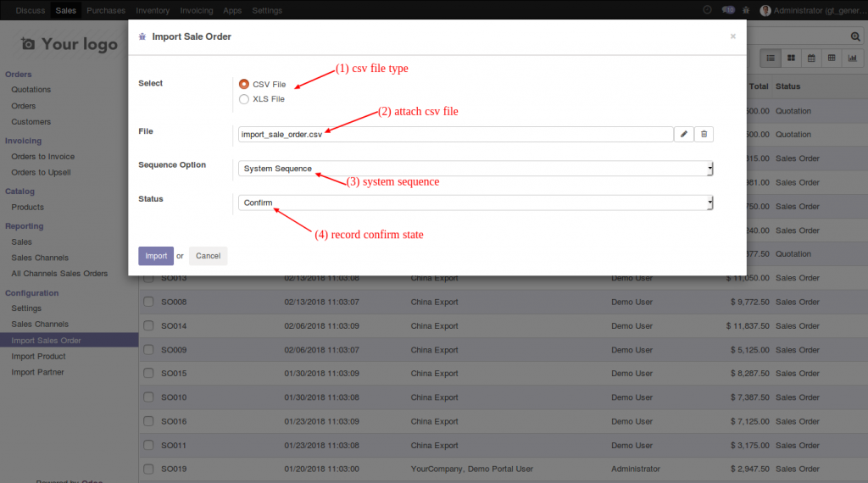The image size is (868, 483).
Task: Switch to calendar view icon
Action: 811,58
